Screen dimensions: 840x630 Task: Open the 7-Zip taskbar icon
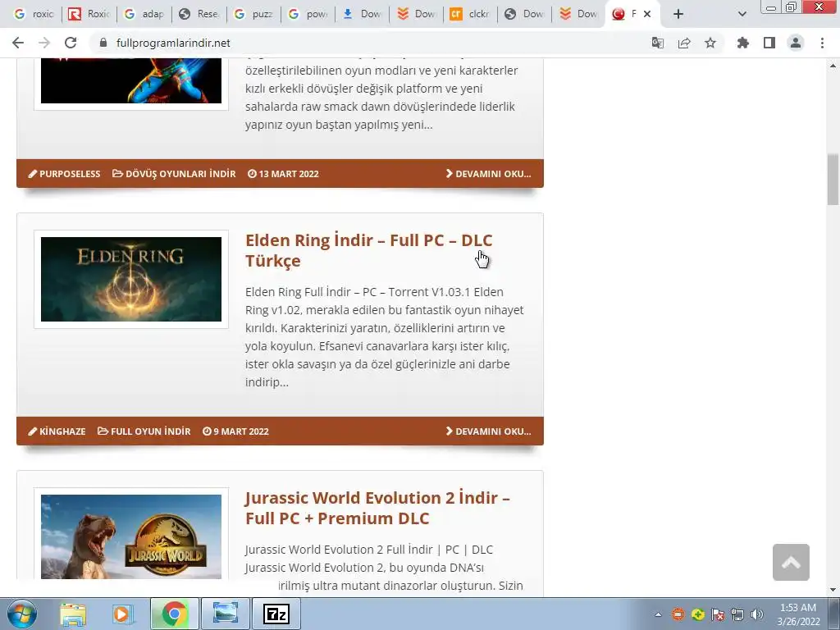pos(276,614)
